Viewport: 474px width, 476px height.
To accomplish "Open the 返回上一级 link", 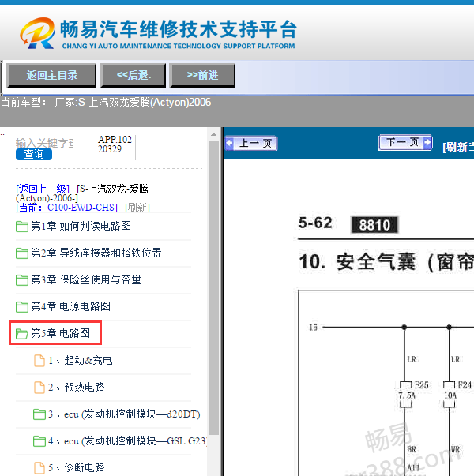I will [43, 189].
